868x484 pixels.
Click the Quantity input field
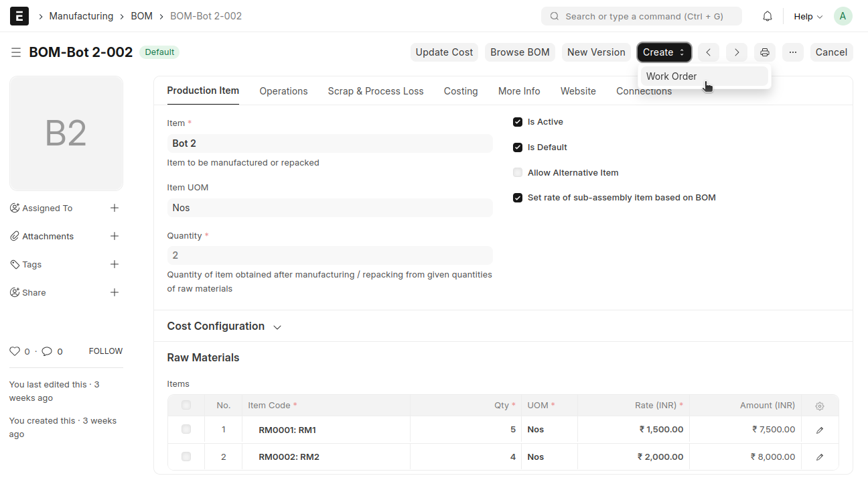(330, 255)
